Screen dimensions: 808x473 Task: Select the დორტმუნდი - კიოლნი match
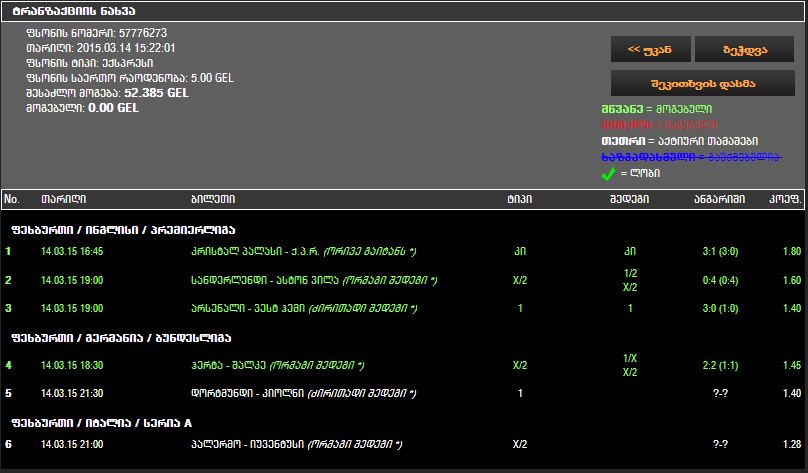pos(304,393)
